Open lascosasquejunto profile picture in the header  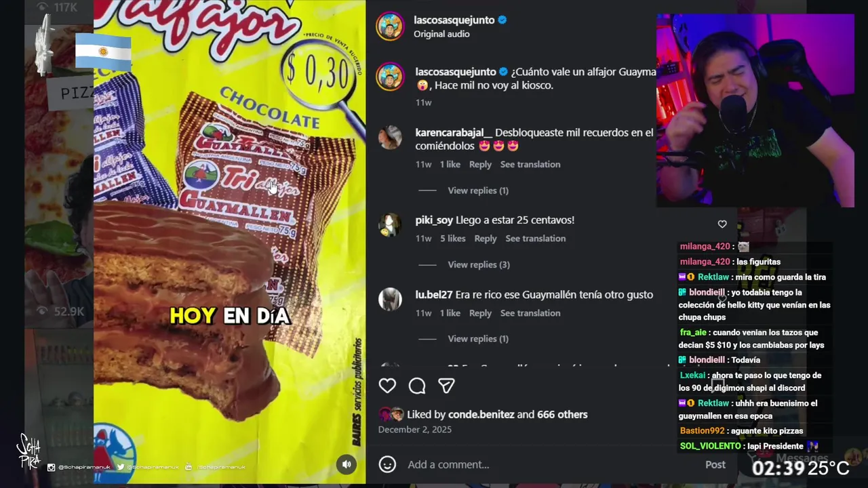pyautogui.click(x=390, y=26)
